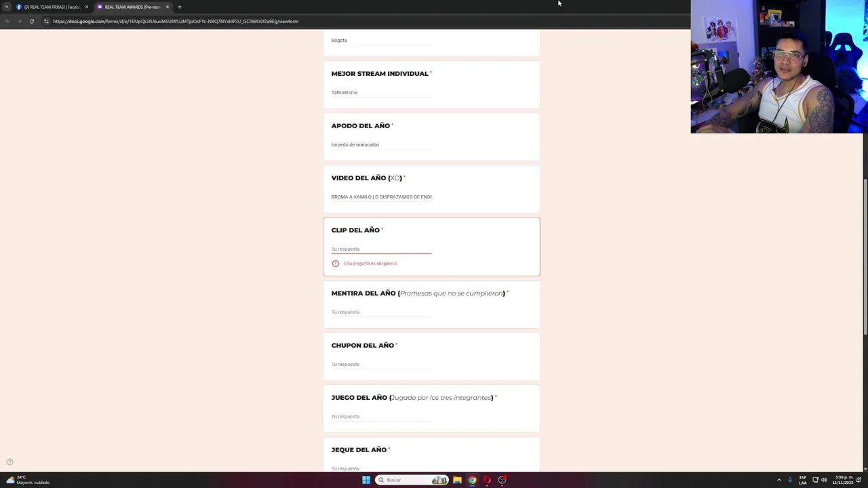Open the Windows Start menu
This screenshot has height=488, width=868.
point(366,480)
